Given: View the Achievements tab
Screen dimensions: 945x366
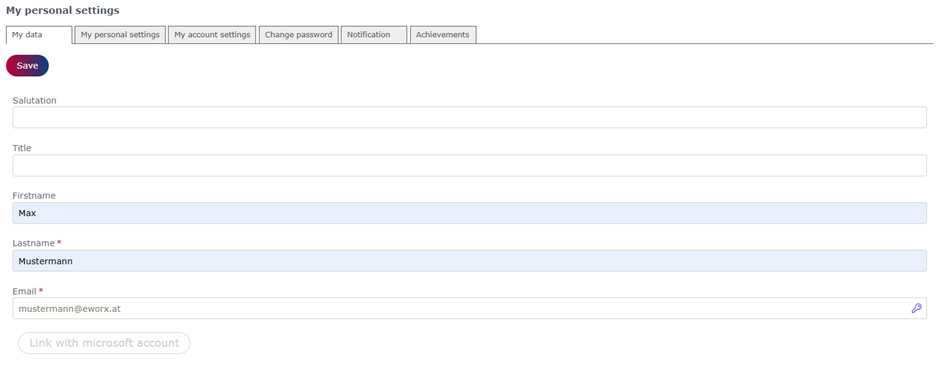Looking at the screenshot, I should point(443,35).
